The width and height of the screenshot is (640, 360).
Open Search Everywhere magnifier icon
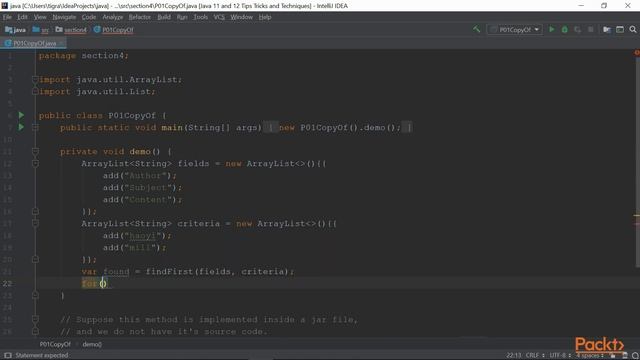(633, 29)
